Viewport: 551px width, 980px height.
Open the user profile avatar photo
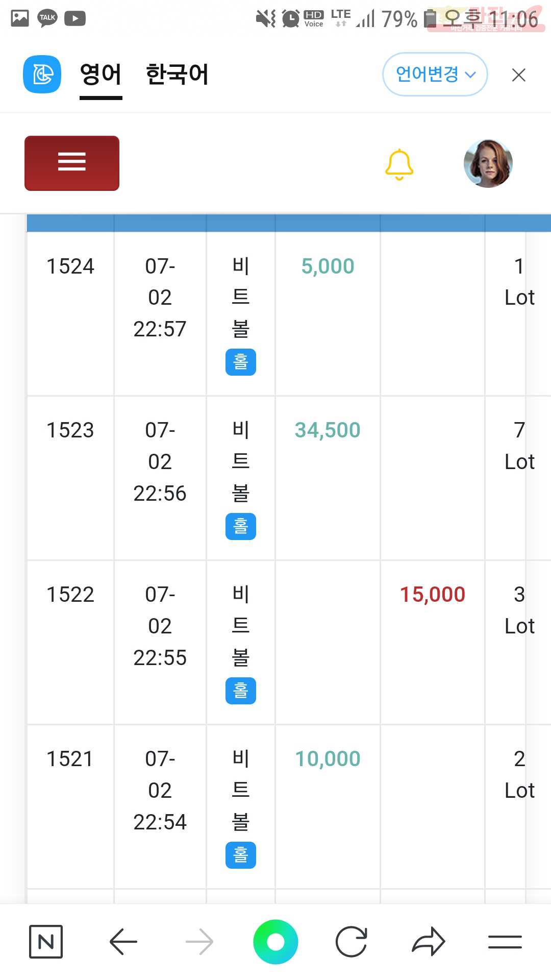click(x=488, y=163)
